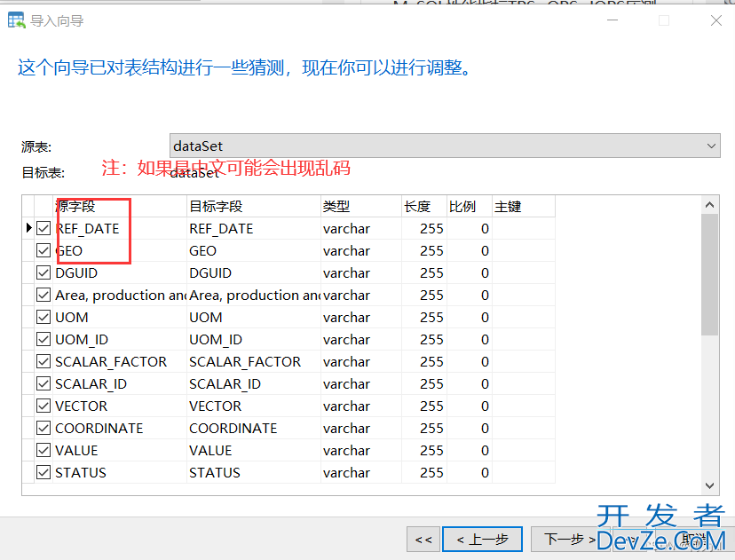735x560 pixels.
Task: Select the DGUID target field cell
Action: (x=254, y=272)
